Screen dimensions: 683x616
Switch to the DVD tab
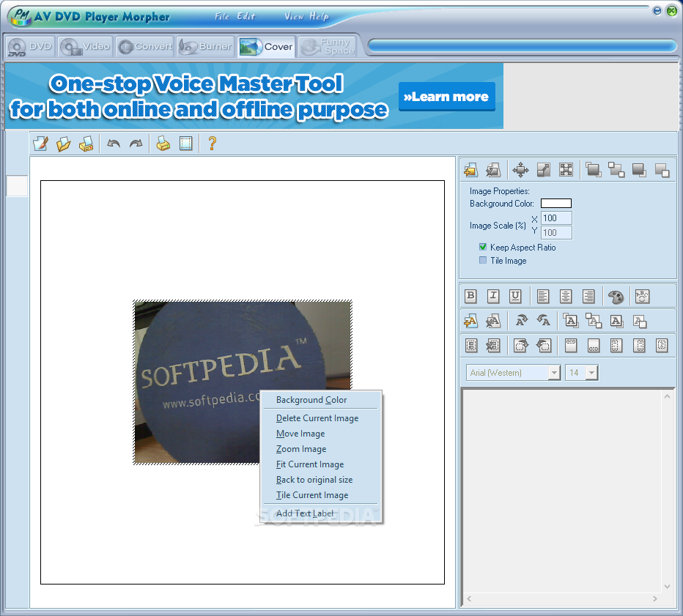(x=30, y=47)
